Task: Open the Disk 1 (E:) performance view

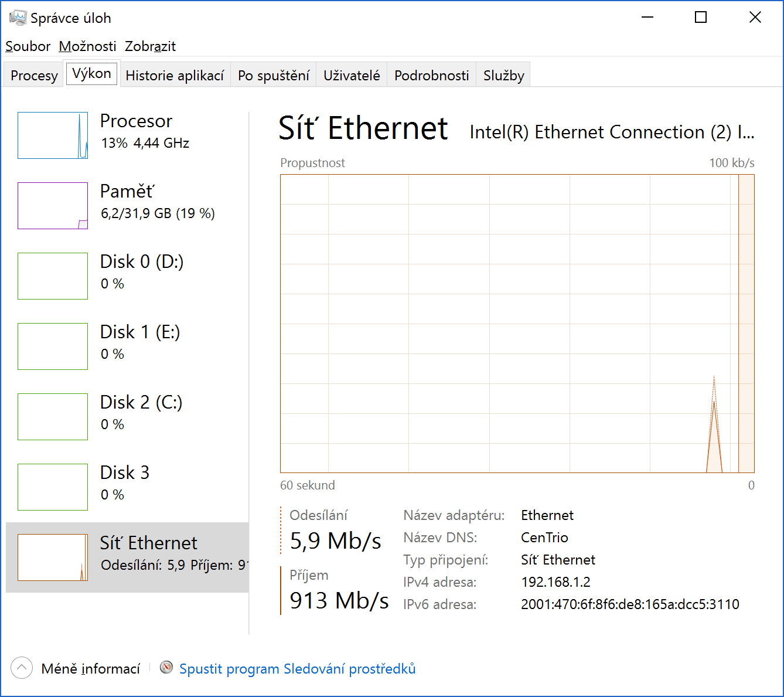Action: [127, 346]
